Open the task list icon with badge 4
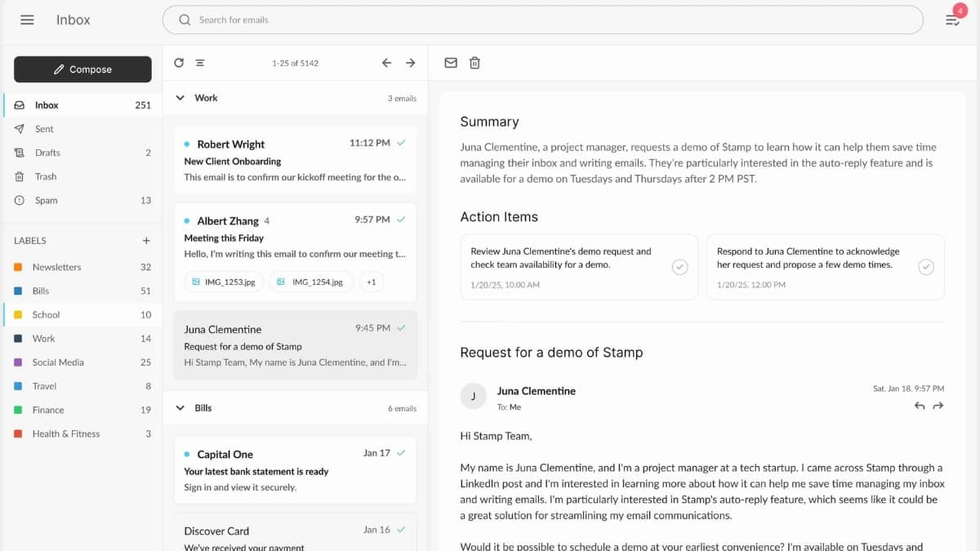Screen dimensions: 980x551 [x=952, y=20]
